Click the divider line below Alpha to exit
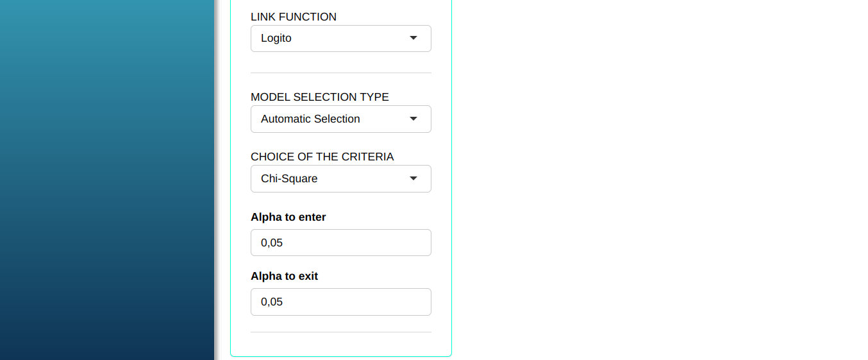Image resolution: width=868 pixels, height=360 pixels. pos(340,332)
